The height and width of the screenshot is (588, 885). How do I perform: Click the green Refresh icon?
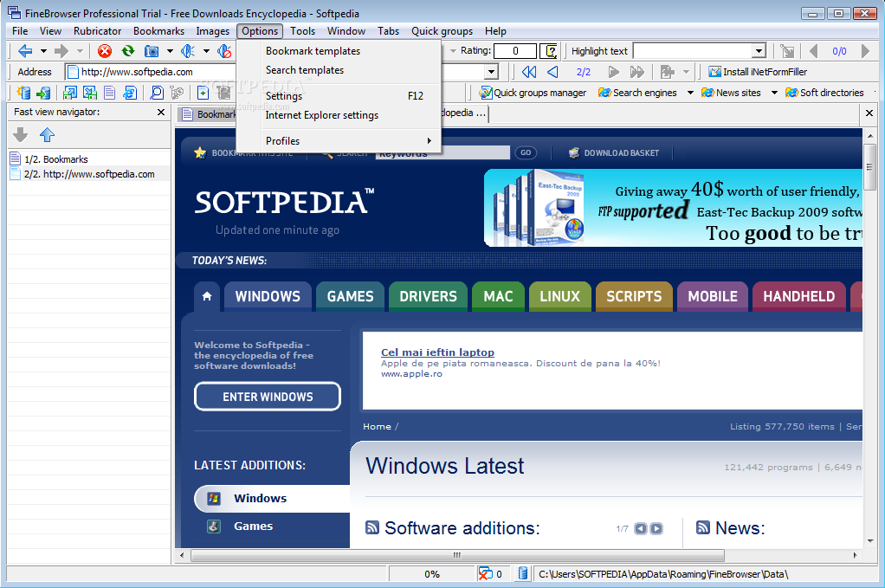click(x=128, y=51)
